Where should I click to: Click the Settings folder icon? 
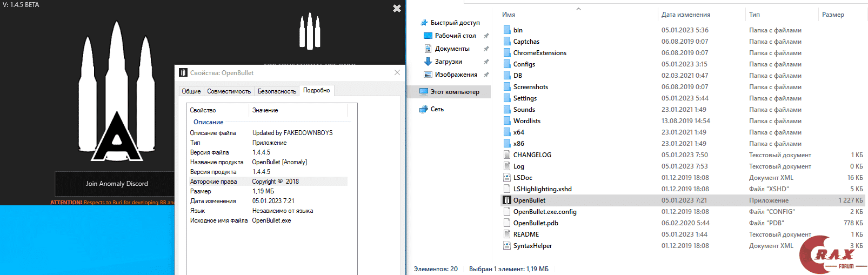(x=507, y=98)
